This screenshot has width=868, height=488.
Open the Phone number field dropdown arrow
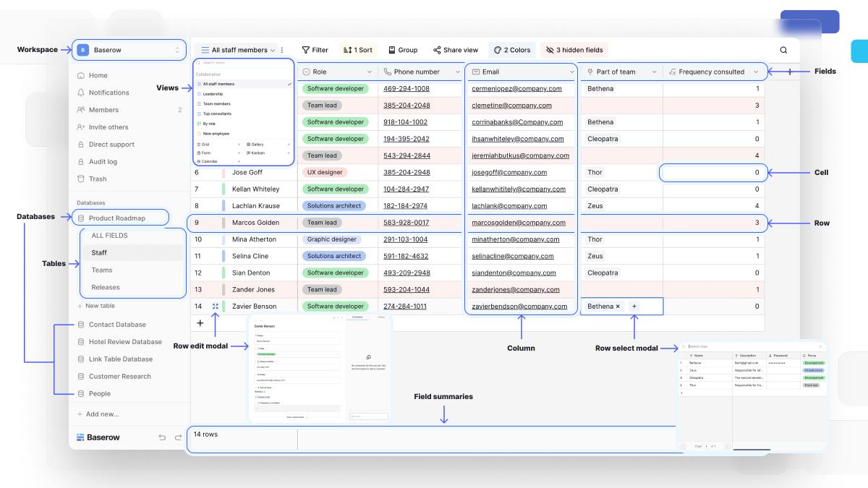point(457,72)
